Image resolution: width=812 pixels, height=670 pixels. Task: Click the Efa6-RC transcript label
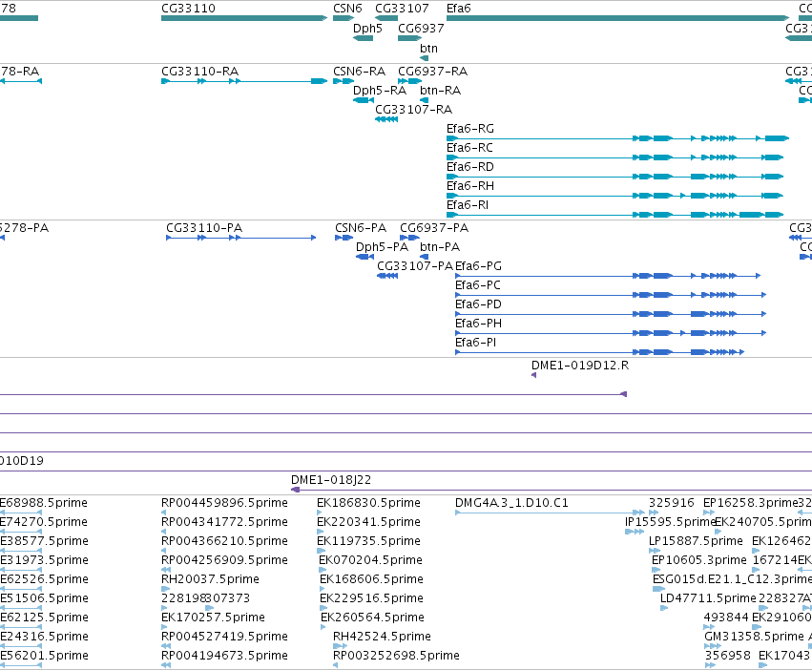click(469, 148)
